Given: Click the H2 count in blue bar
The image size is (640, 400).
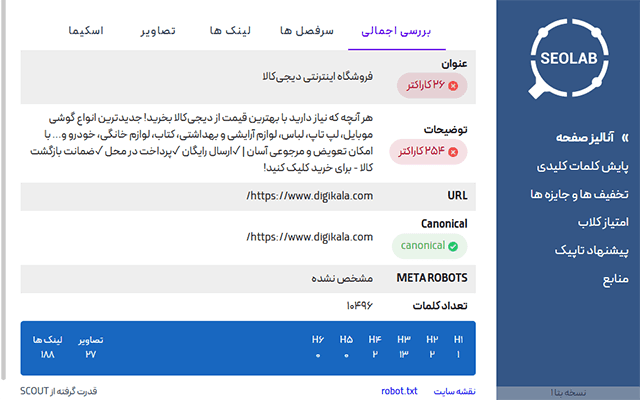Looking at the screenshot, I should [432, 355].
